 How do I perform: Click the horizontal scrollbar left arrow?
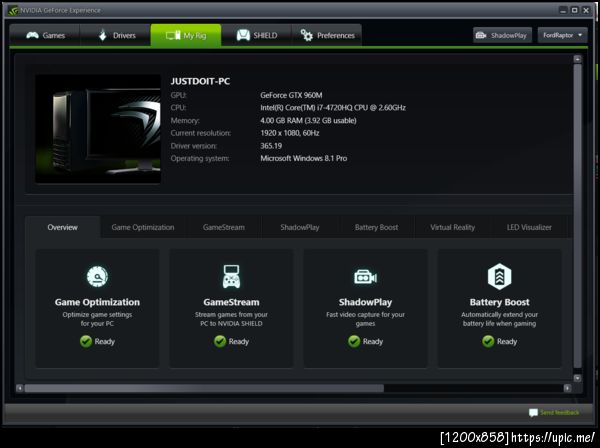(x=20, y=388)
